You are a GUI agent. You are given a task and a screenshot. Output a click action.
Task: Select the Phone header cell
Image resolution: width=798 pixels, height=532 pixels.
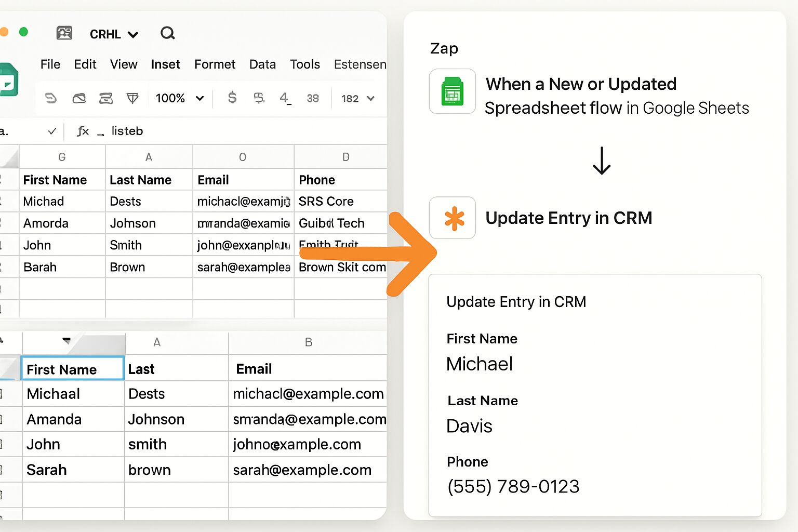click(341, 180)
